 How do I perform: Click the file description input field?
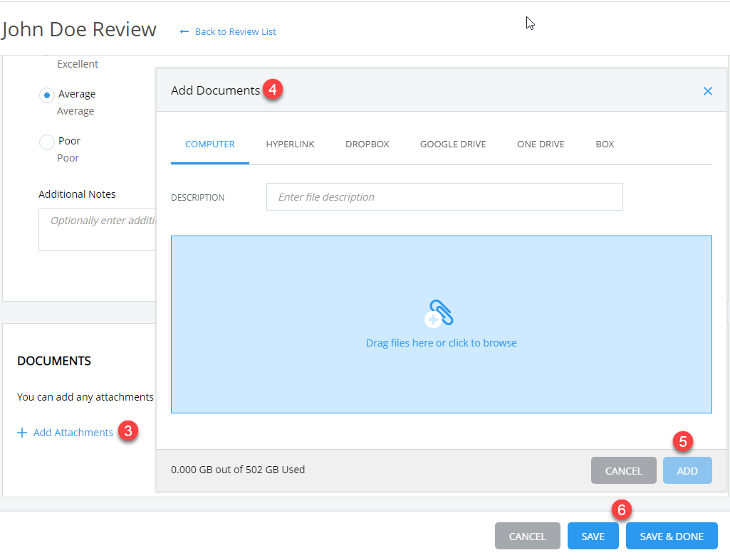[x=444, y=196]
